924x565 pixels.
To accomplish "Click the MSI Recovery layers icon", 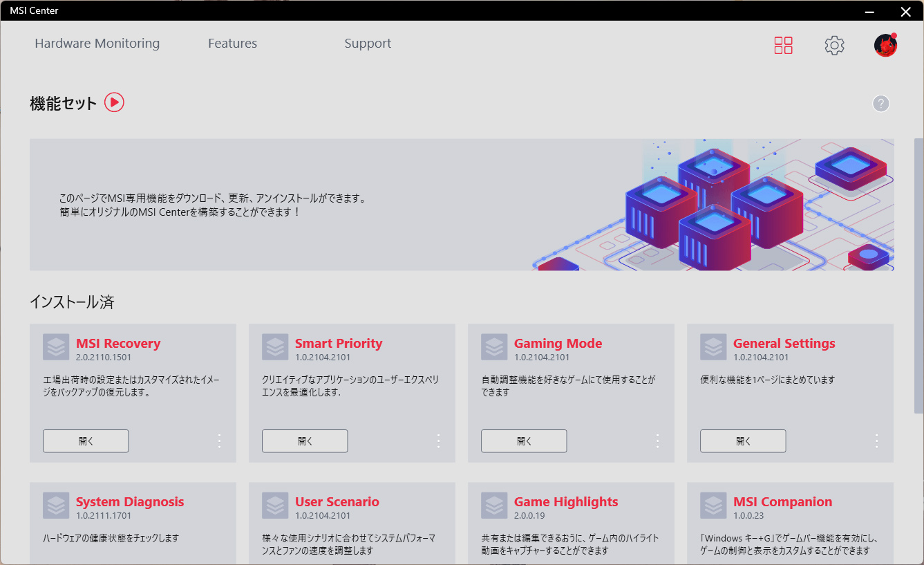I will tap(56, 347).
